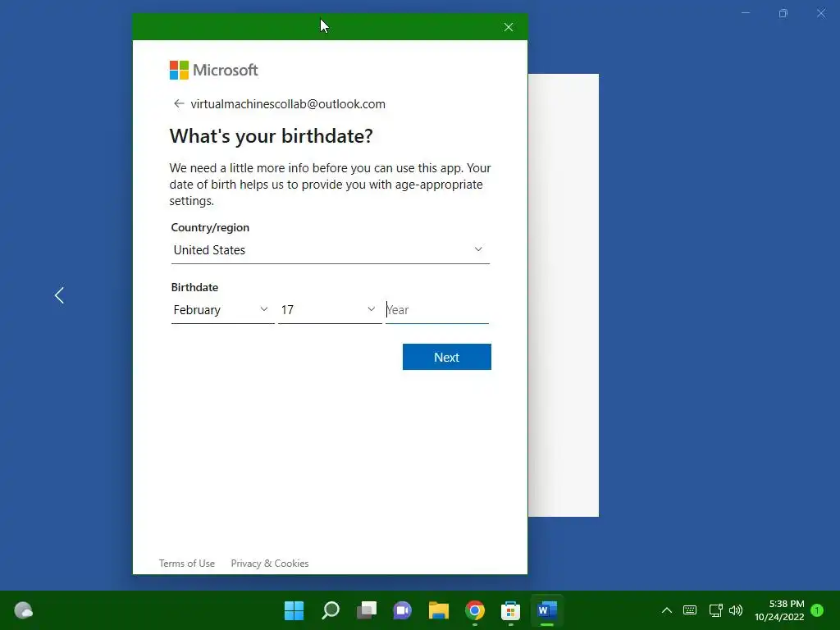Show hidden system tray icons
The width and height of the screenshot is (840, 630).
[x=667, y=610]
